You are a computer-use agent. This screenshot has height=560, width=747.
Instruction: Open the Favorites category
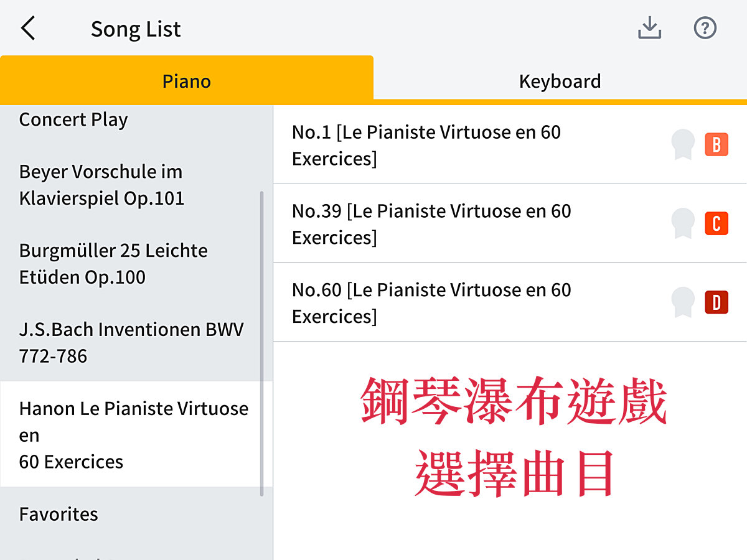[x=59, y=514]
